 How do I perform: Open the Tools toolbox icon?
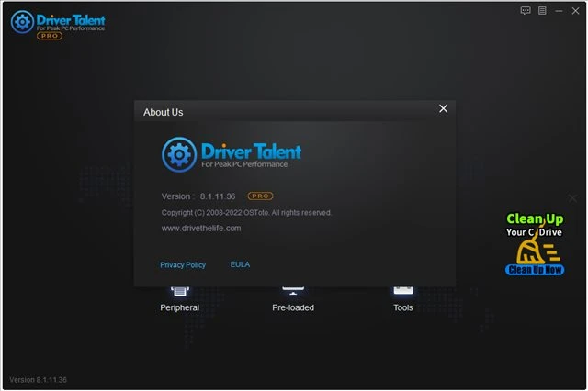403,291
